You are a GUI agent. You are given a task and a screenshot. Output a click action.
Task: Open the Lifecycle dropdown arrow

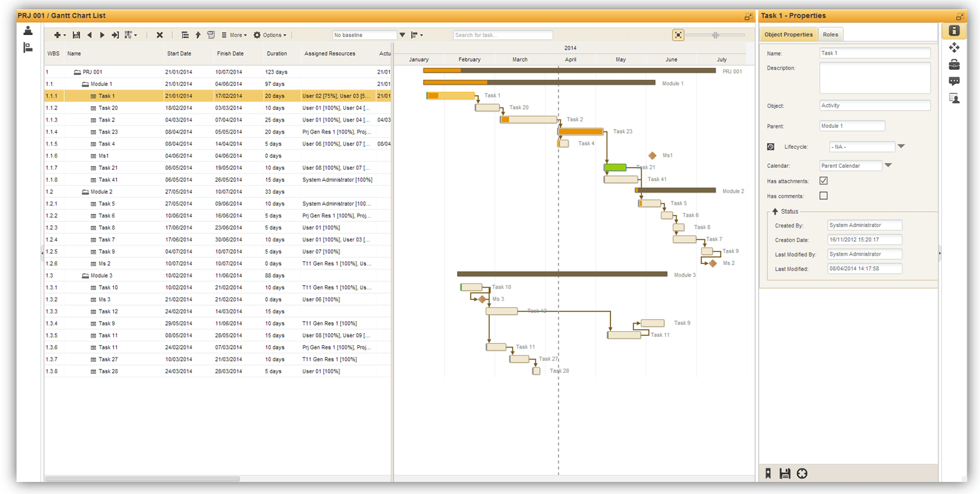pos(901,147)
